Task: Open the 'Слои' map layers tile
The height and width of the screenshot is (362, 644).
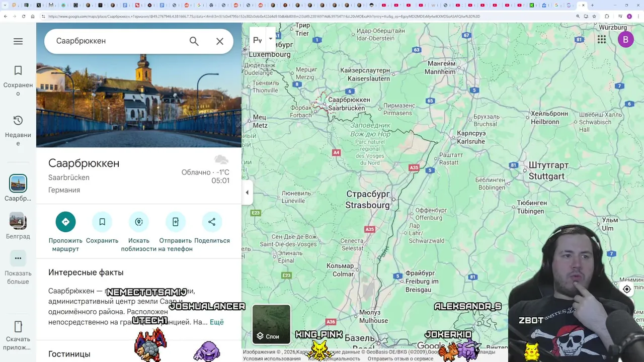Action: click(x=271, y=324)
